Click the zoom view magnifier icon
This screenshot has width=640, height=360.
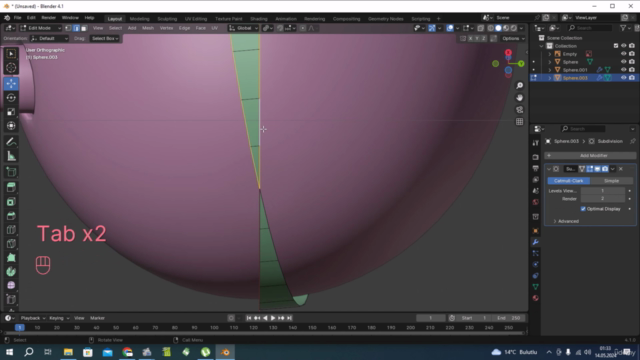click(519, 85)
